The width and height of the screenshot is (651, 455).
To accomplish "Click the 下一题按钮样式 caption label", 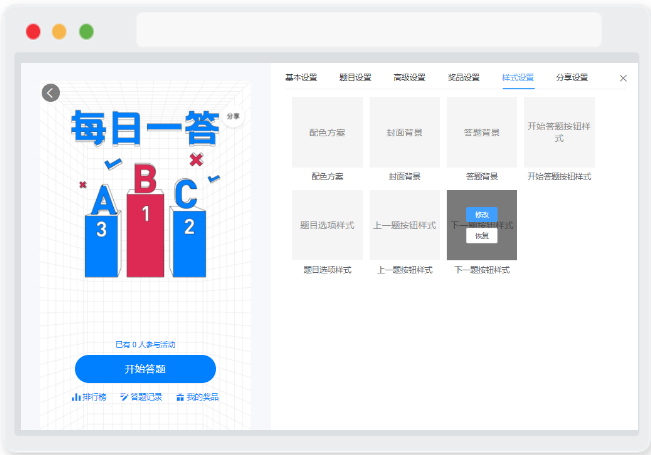I will click(482, 270).
